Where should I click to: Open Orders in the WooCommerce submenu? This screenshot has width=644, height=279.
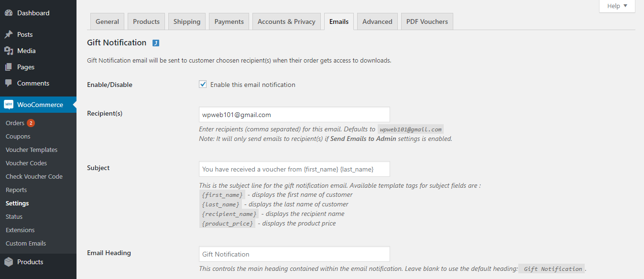[15, 123]
